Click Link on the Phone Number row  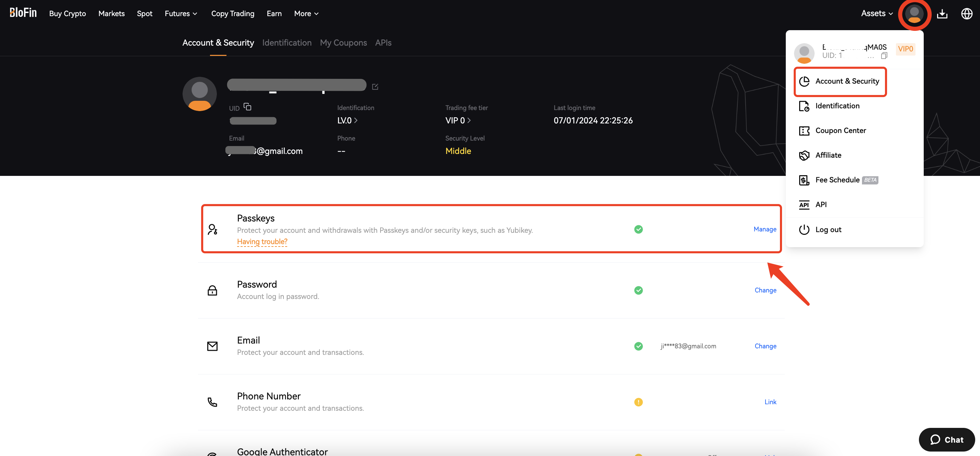pos(770,402)
